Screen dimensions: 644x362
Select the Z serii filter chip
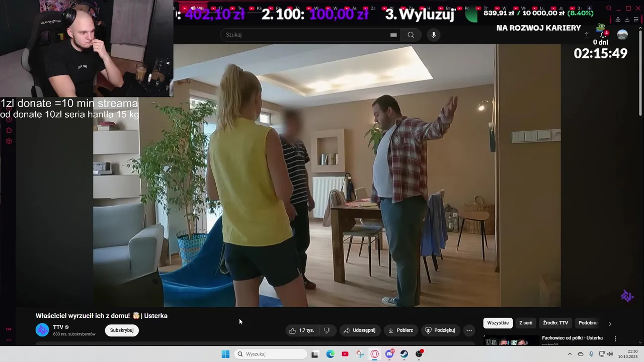[526, 323]
